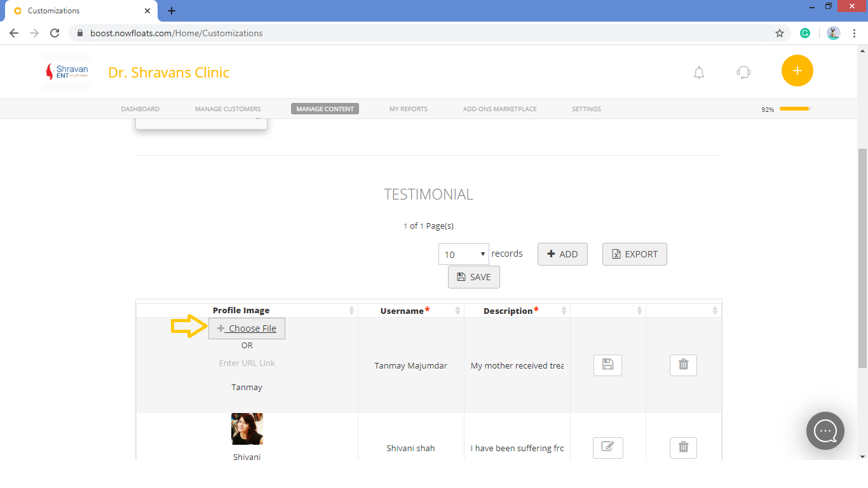Sort by Description column arrows
The image size is (868, 488).
564,311
